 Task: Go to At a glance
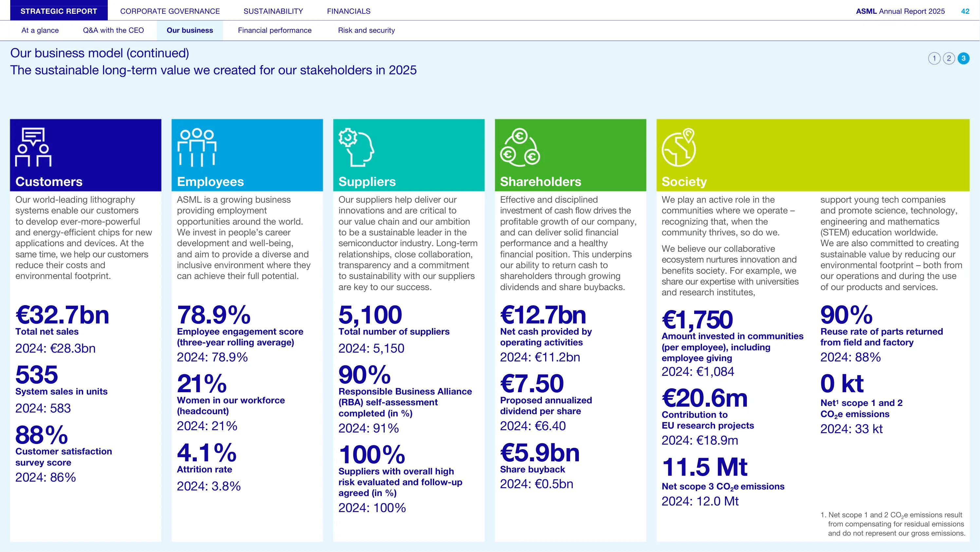click(x=40, y=30)
